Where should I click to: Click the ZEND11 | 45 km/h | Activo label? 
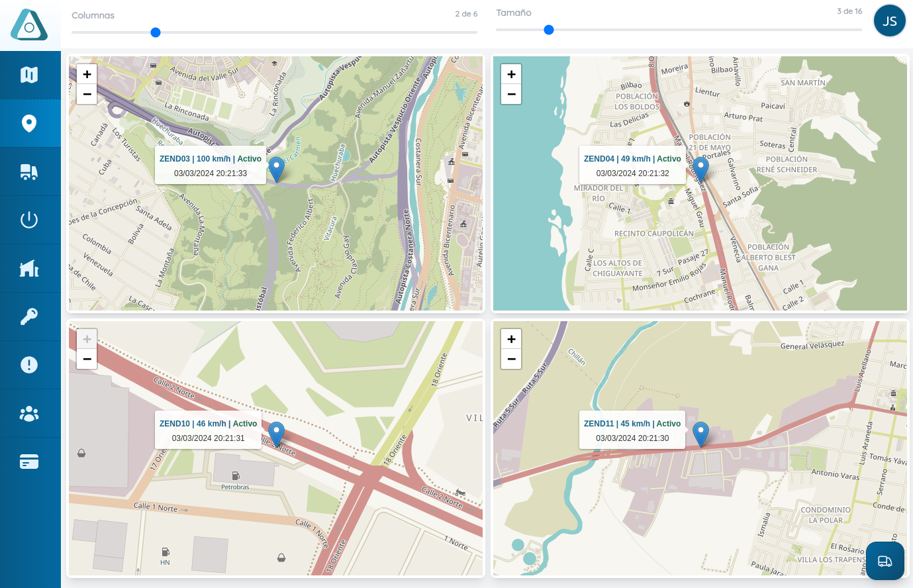pyautogui.click(x=632, y=424)
